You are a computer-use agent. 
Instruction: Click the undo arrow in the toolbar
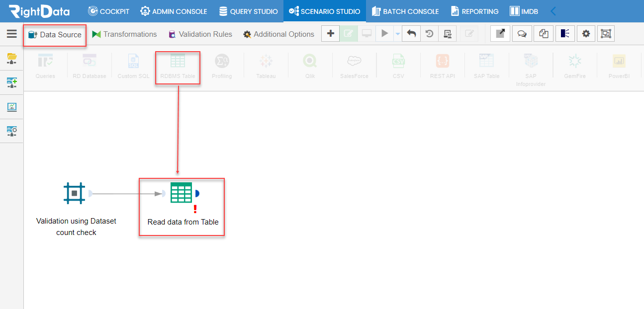(411, 33)
